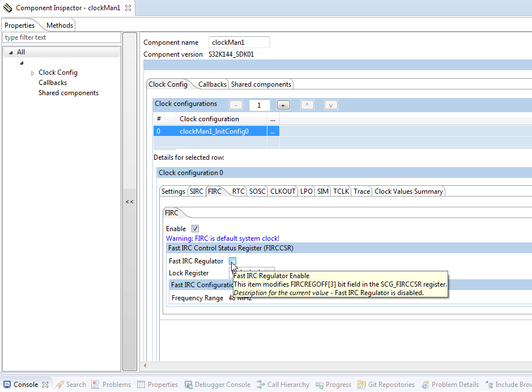Move clock configuration up with ^ button

point(307,105)
